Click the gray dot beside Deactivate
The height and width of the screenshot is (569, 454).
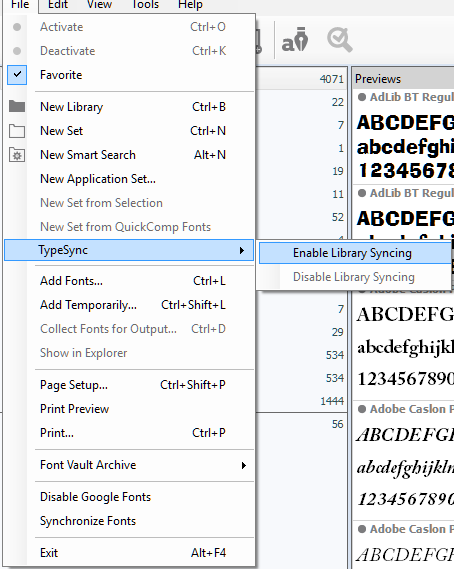tap(17, 51)
